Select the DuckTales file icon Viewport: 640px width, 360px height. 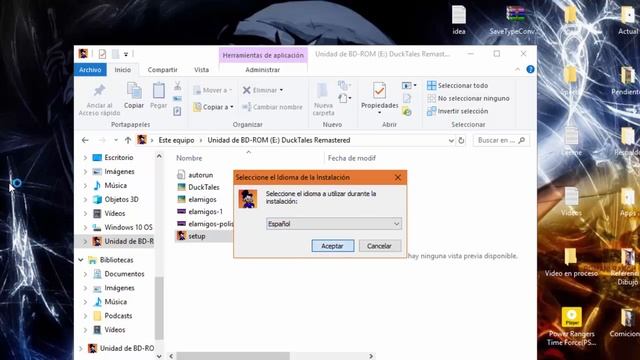click(x=181, y=187)
